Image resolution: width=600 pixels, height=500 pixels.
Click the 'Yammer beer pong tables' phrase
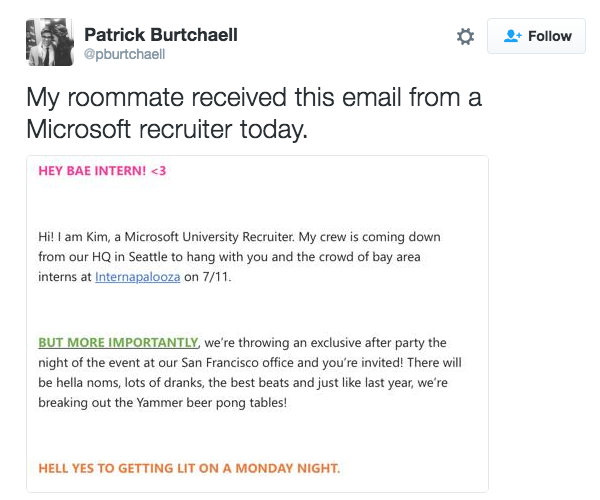coord(211,402)
